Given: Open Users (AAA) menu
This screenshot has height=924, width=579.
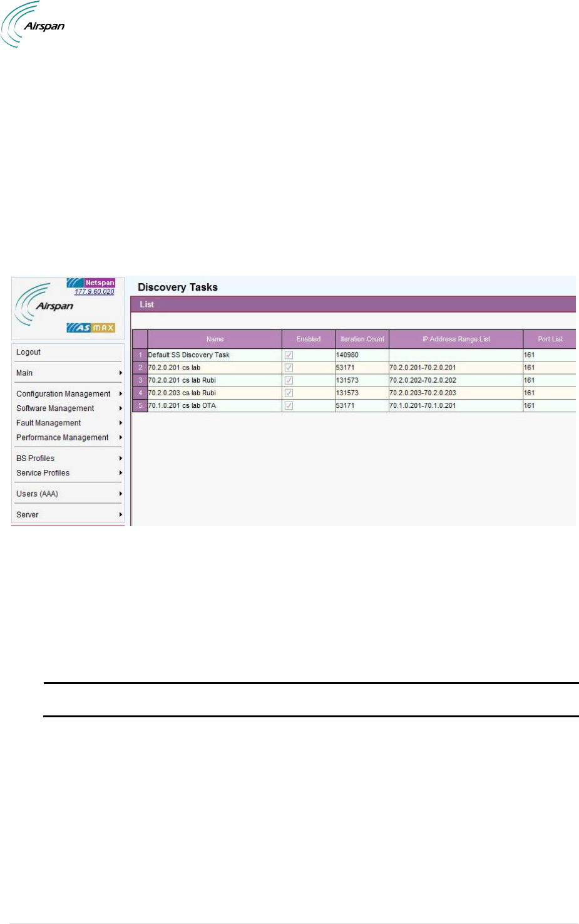Looking at the screenshot, I should coord(37,494).
